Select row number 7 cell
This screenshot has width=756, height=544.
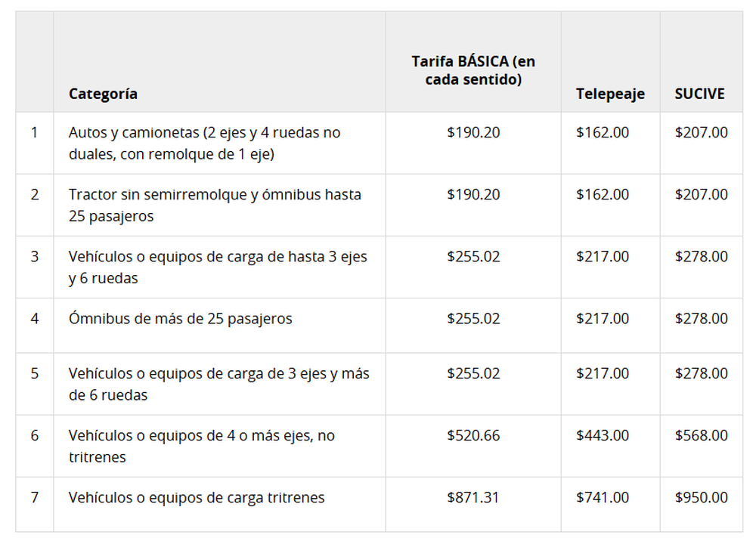pyautogui.click(x=34, y=498)
